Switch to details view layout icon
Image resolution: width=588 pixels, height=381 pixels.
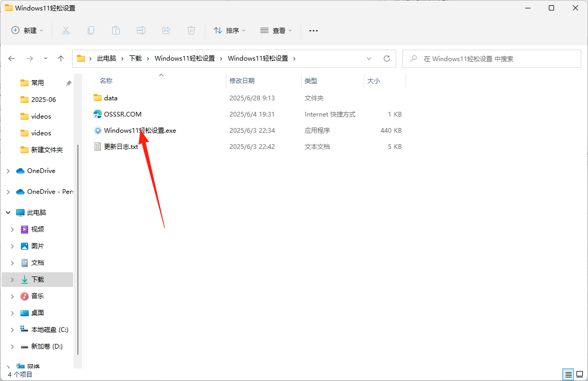[568, 374]
